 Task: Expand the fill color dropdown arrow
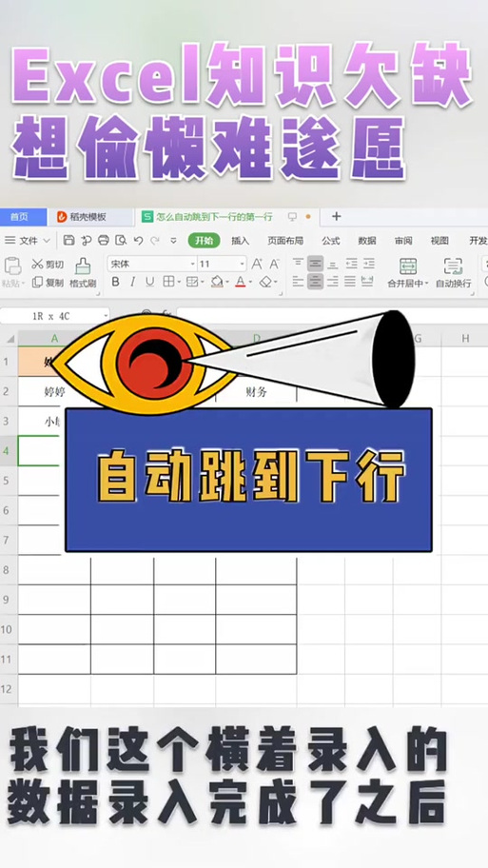(x=226, y=283)
